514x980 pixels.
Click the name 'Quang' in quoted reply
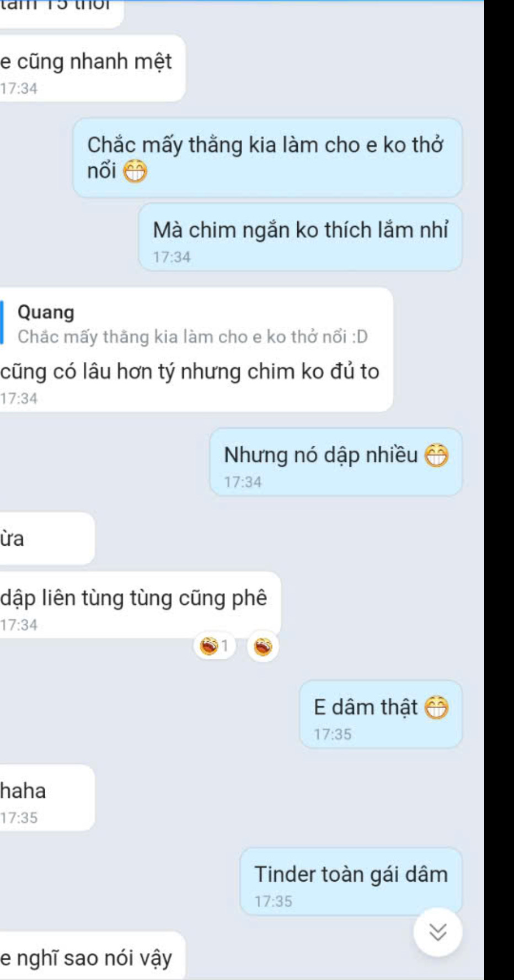pos(46,312)
